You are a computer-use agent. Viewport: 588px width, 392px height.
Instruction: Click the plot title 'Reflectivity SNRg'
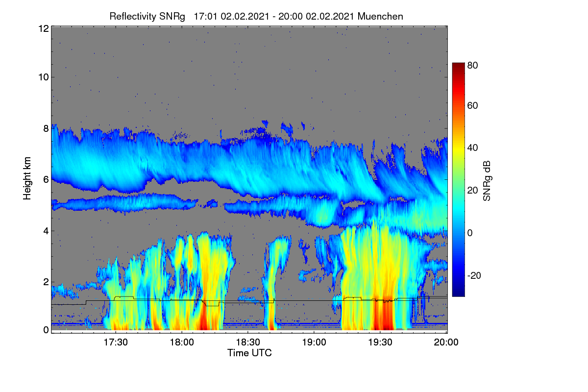tap(147, 16)
